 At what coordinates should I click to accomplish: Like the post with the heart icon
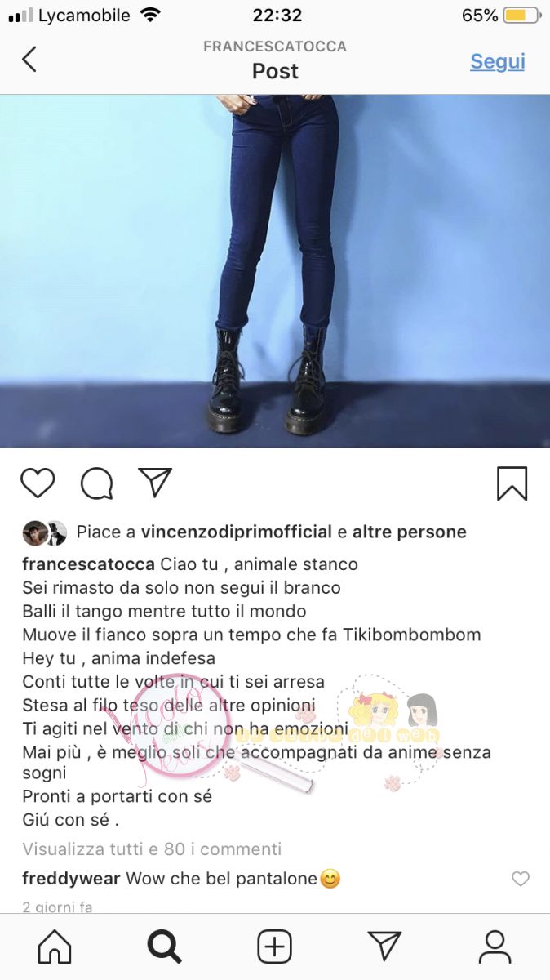(x=38, y=483)
